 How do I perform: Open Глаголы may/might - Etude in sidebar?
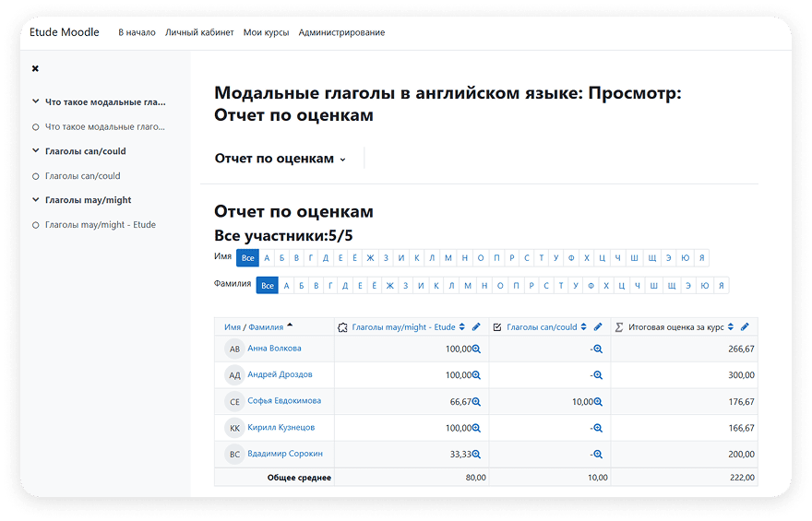click(x=100, y=225)
